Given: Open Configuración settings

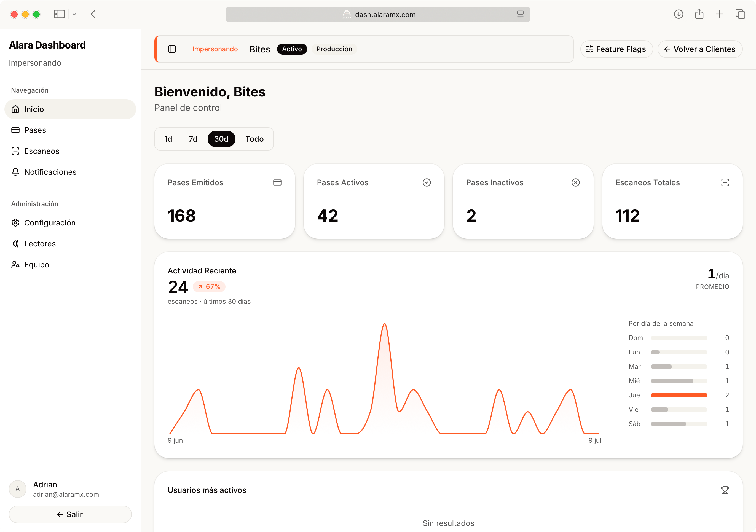Looking at the screenshot, I should tap(70, 223).
